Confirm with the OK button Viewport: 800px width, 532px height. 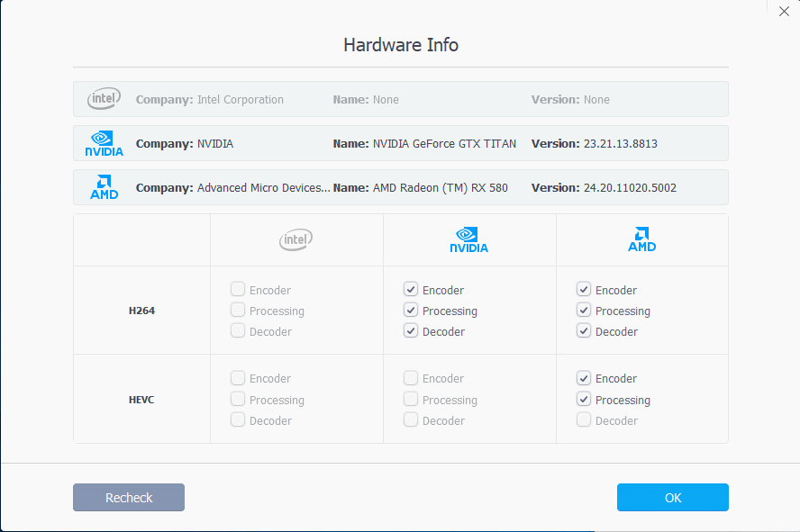coord(672,498)
